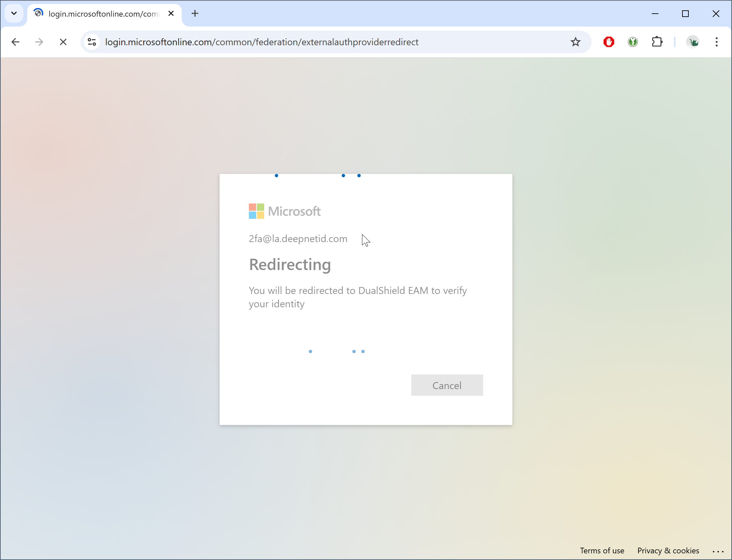Cancel the DualShield redirect
The width and height of the screenshot is (732, 560).
pos(447,385)
